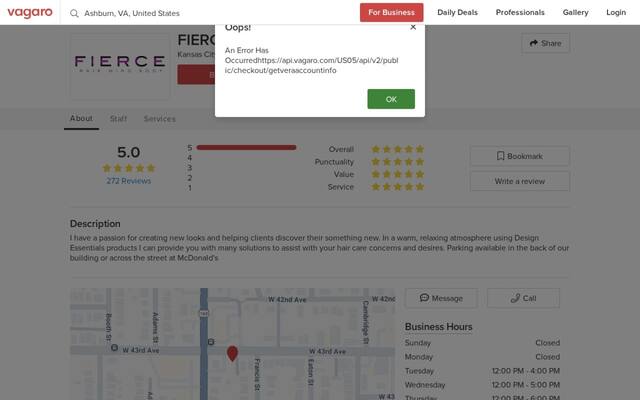This screenshot has height=400, width=640.
Task: Bookmark this business
Action: click(x=520, y=156)
